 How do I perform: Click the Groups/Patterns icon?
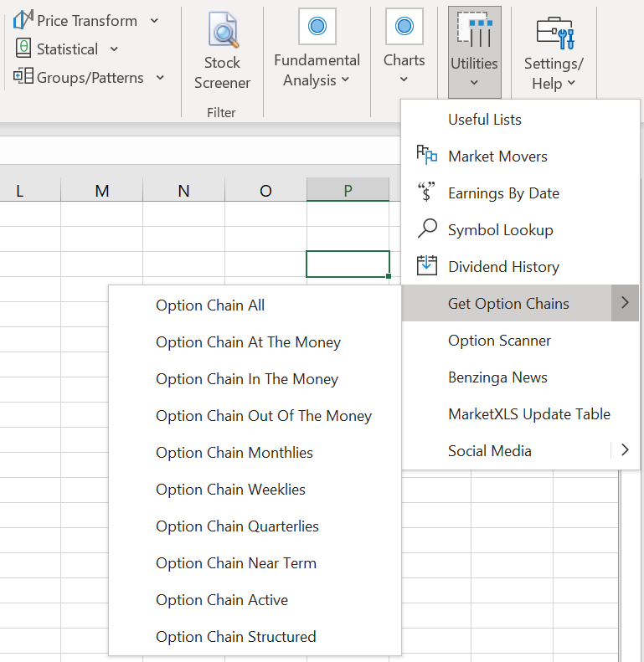click(x=23, y=76)
